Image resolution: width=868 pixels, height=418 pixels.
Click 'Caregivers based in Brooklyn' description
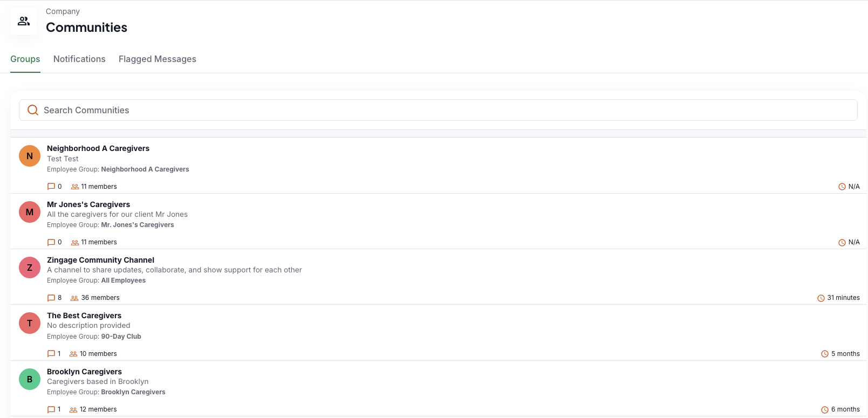click(x=98, y=381)
